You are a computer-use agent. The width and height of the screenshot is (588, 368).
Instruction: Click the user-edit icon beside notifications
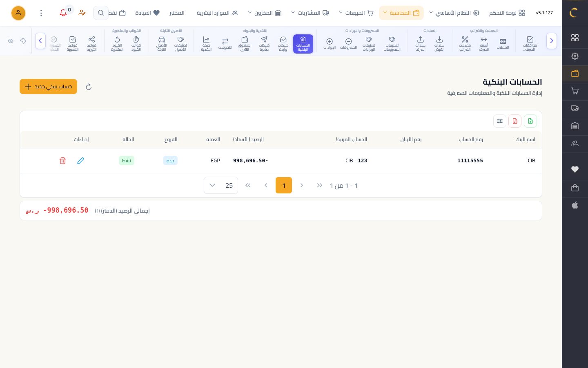[82, 13]
